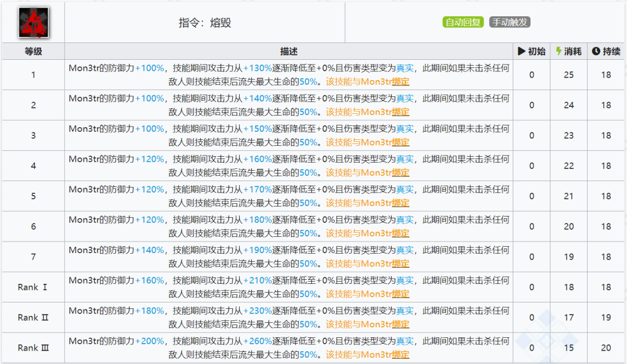Select the 描述 column header
Screen dimensions: 627x364
(289, 51)
